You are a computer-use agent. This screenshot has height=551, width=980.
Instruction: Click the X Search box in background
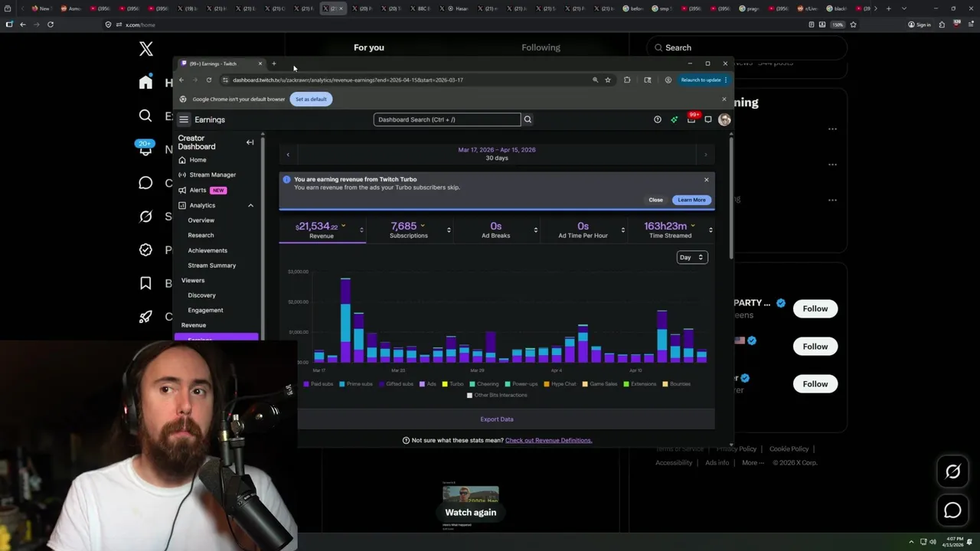[746, 47]
